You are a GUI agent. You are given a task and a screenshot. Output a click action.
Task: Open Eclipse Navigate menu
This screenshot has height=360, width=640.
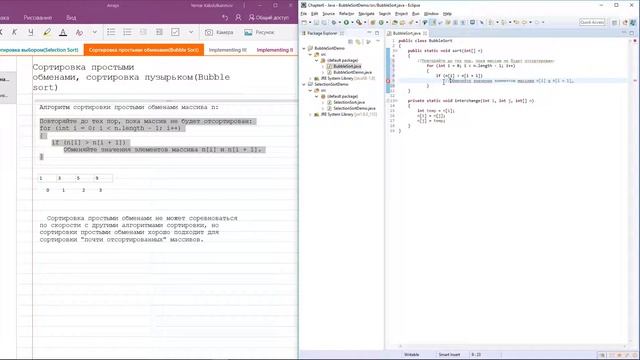366,14
